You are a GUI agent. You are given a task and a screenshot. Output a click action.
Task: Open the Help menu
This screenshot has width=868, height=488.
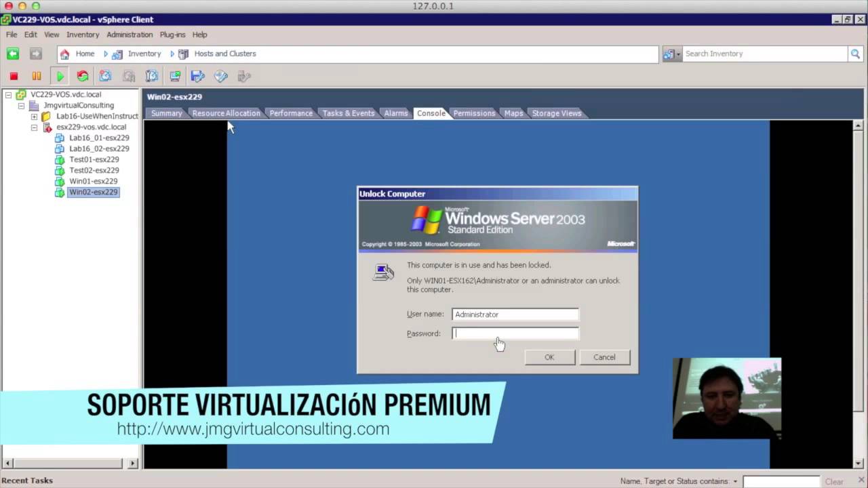pyautogui.click(x=199, y=35)
